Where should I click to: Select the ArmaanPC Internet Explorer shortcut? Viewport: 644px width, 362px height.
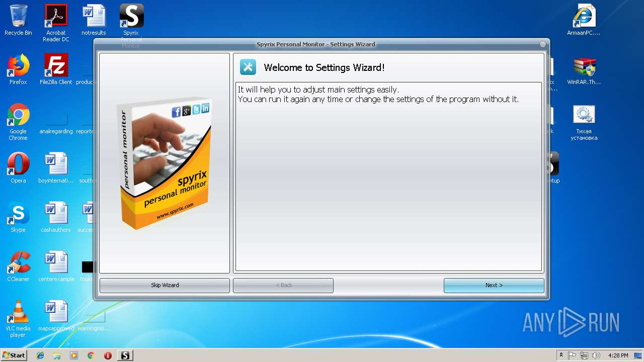(x=584, y=20)
